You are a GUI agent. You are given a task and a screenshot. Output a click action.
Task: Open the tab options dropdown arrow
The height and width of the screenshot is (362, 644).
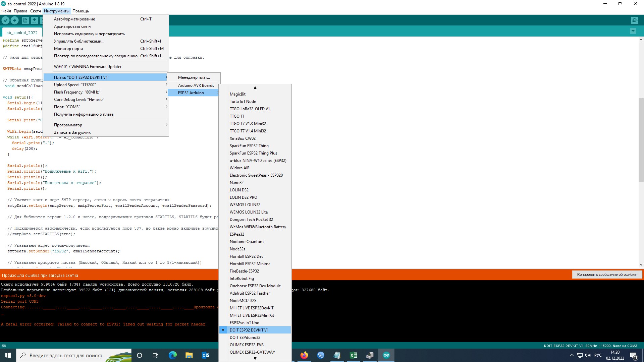coord(633,31)
